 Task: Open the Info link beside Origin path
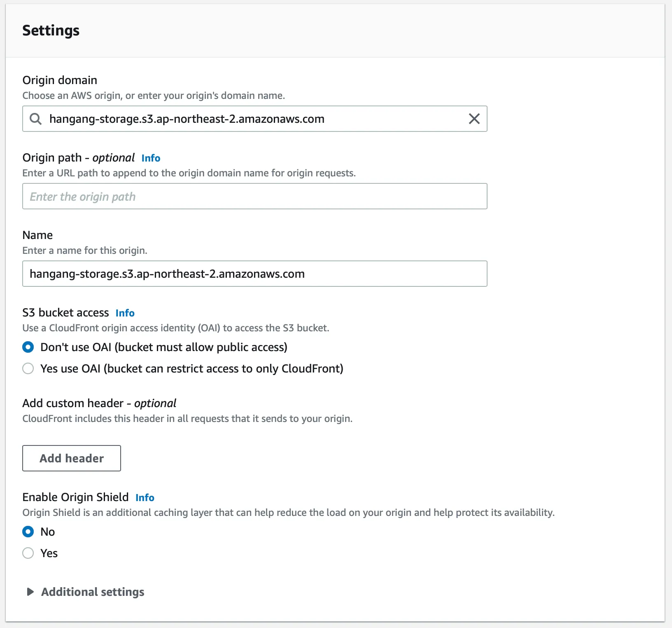pos(151,158)
